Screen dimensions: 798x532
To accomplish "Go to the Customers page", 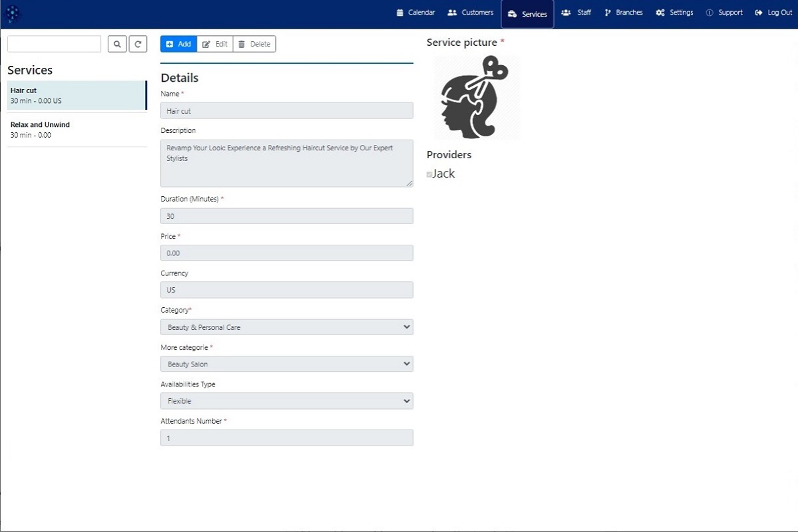I will (470, 13).
